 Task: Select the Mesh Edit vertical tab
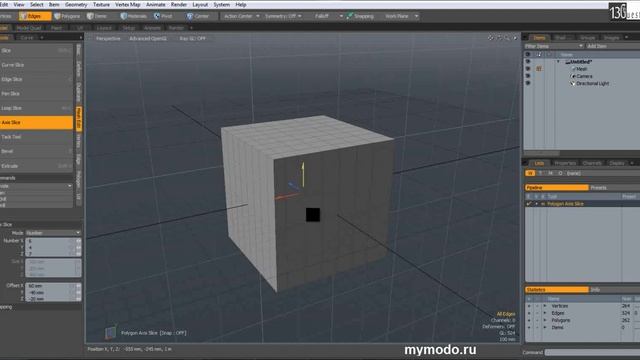[x=79, y=119]
